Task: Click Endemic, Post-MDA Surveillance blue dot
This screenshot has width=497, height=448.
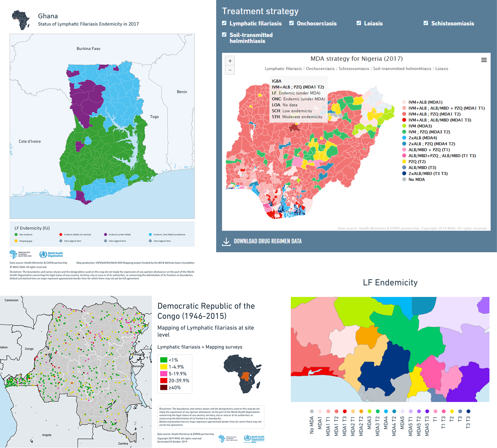Action: click(x=150, y=234)
